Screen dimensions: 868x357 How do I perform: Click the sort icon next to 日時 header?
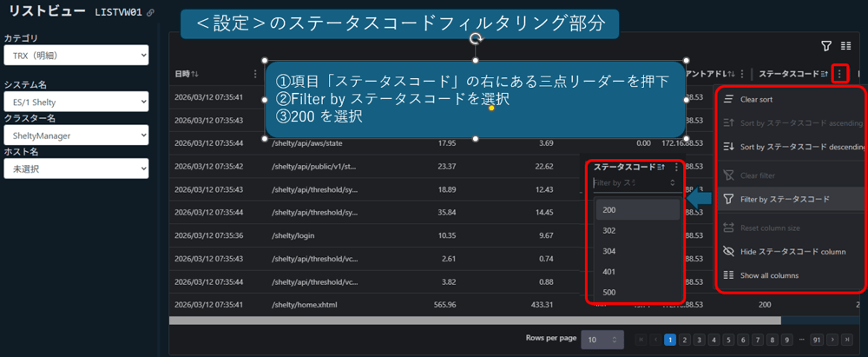point(195,74)
